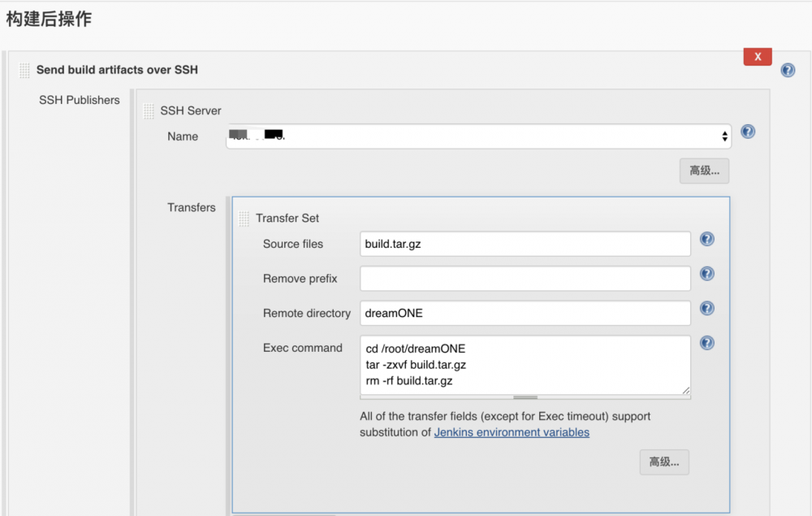Open help for Remove prefix field
Screen dimensions: 812x516
pyautogui.click(x=707, y=274)
